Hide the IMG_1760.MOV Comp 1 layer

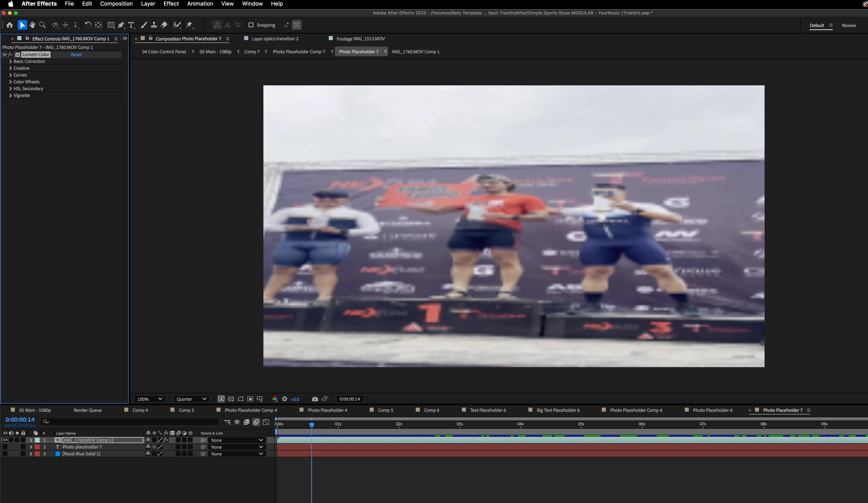[x=5, y=440]
